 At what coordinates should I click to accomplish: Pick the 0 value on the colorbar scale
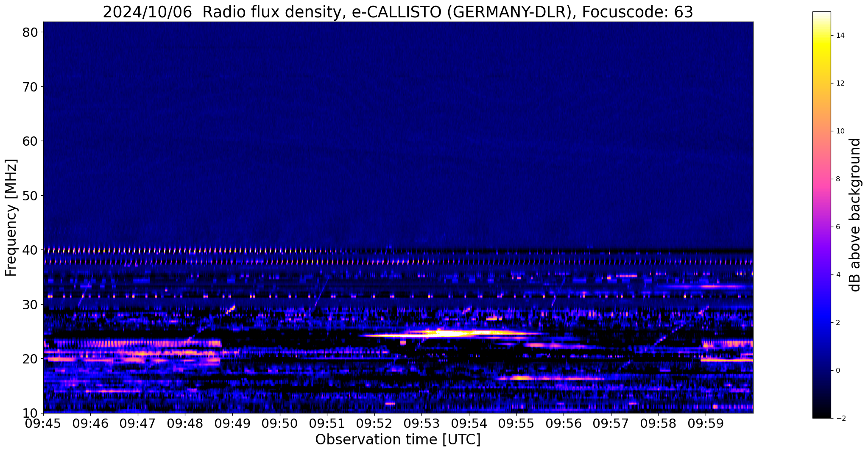(x=838, y=371)
